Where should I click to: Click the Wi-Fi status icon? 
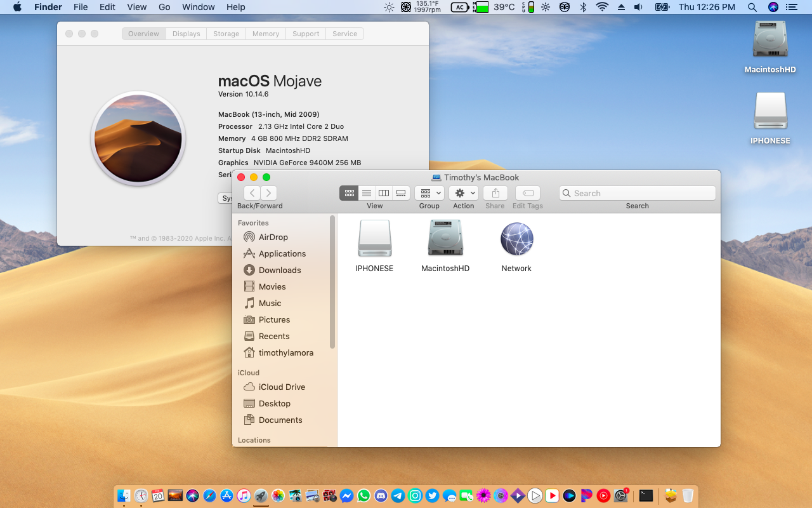point(602,7)
